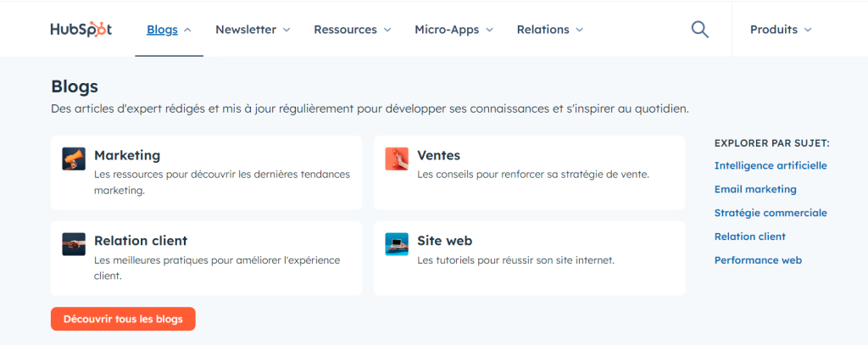Open the search magnifier icon
This screenshot has width=868, height=345.
[x=699, y=30]
